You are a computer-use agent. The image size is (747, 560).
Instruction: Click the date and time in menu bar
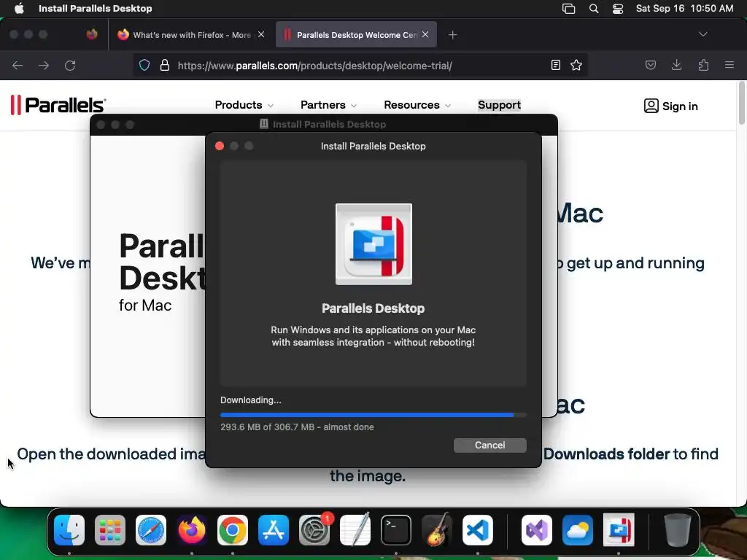(684, 9)
